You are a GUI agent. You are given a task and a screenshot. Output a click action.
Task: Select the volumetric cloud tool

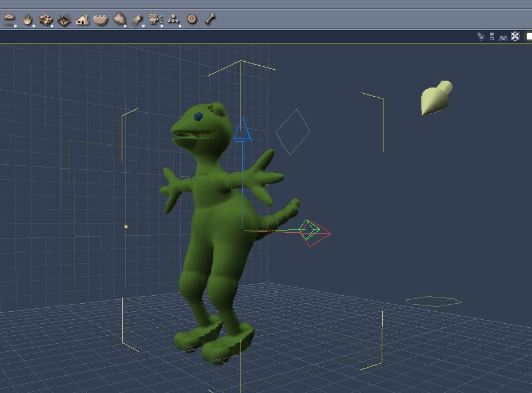tap(119, 19)
